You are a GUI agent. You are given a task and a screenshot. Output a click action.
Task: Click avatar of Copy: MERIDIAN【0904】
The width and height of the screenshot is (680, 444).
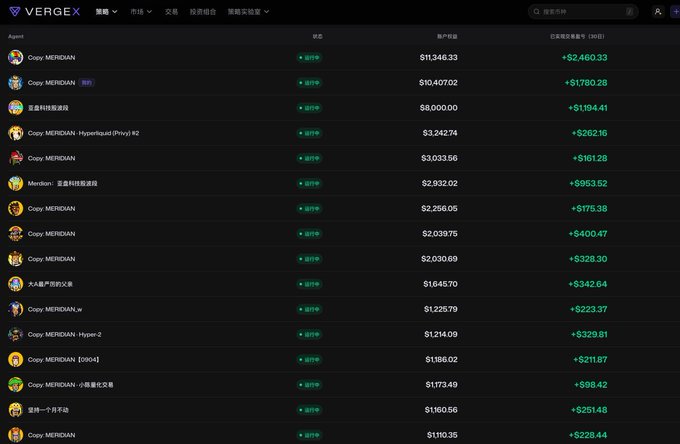(16, 359)
